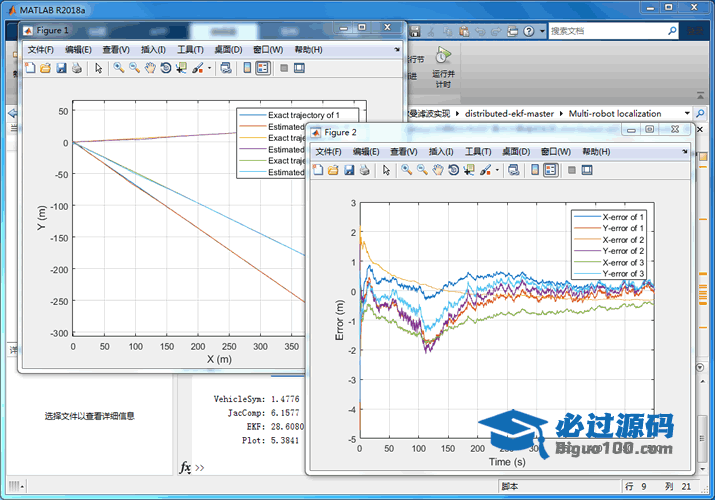Dock Figure 1 using menu bar arrow
Screen dimensions: 715x500
click(397, 49)
